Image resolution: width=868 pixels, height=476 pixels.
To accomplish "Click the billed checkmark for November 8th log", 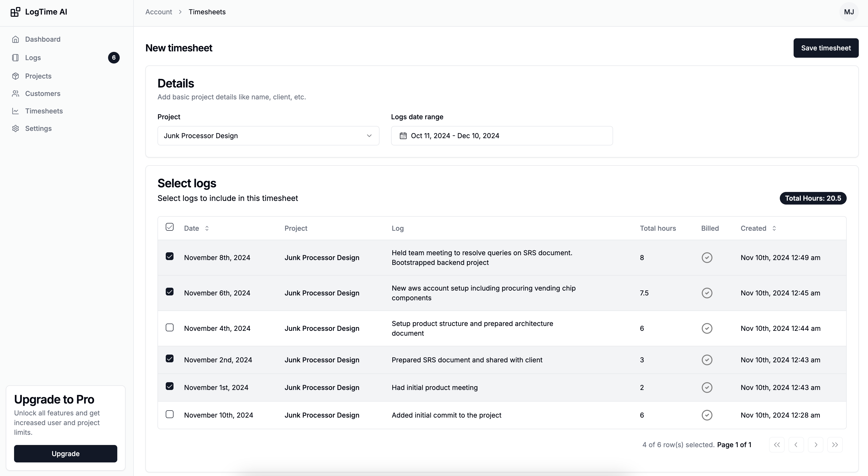I will (x=707, y=257).
